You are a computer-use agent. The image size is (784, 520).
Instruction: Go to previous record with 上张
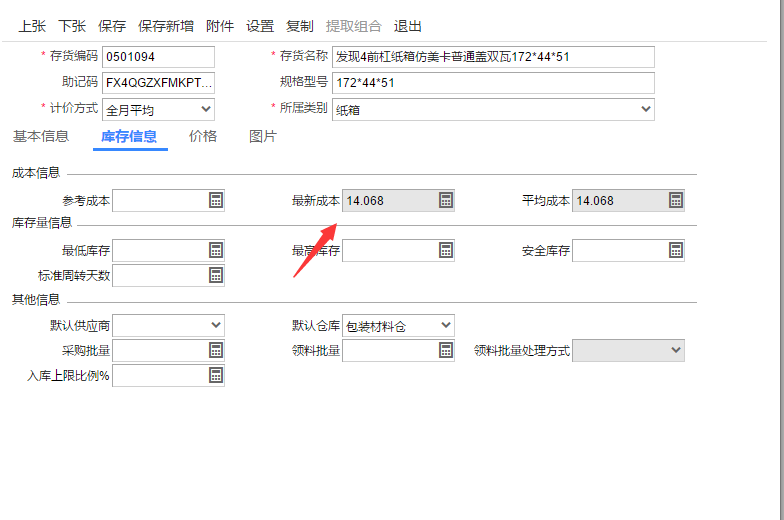pyautogui.click(x=32, y=26)
